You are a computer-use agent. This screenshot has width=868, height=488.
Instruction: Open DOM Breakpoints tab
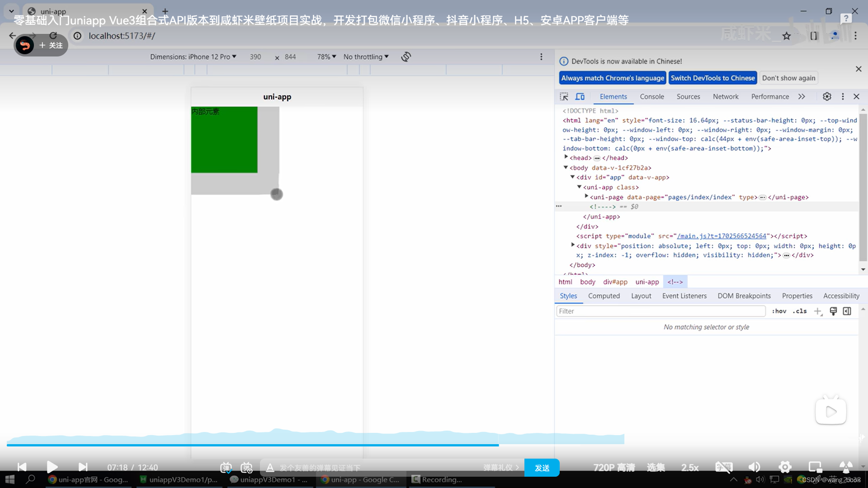pos(744,296)
